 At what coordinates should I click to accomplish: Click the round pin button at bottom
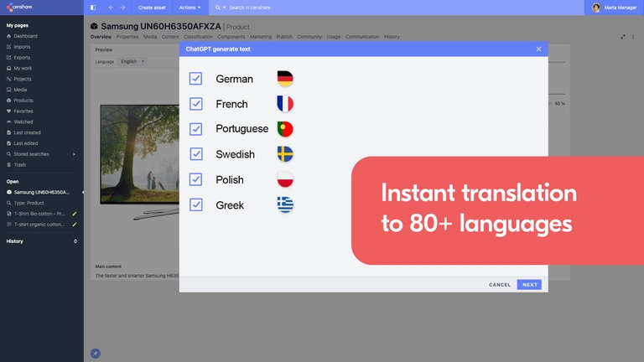coord(96,354)
